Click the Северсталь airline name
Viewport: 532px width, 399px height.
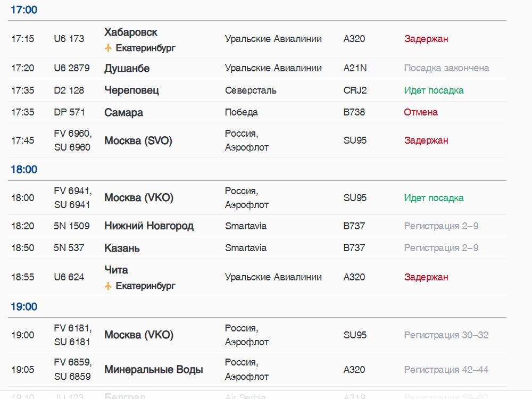[x=251, y=90]
